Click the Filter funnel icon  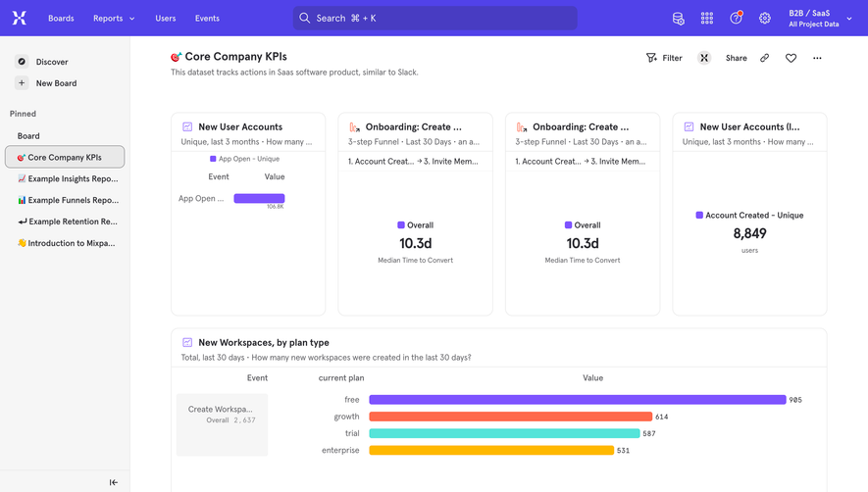[x=651, y=58]
